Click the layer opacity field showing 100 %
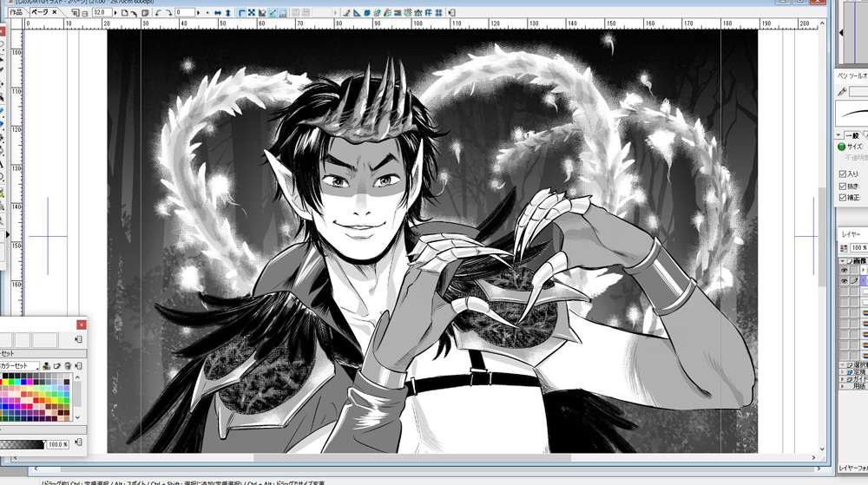The width and height of the screenshot is (868, 485). 858,247
